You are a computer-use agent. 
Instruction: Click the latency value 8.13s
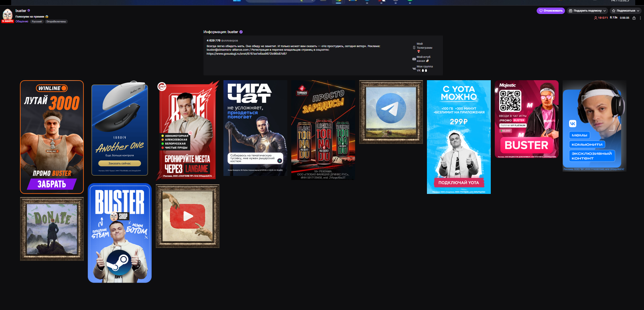coord(614,18)
